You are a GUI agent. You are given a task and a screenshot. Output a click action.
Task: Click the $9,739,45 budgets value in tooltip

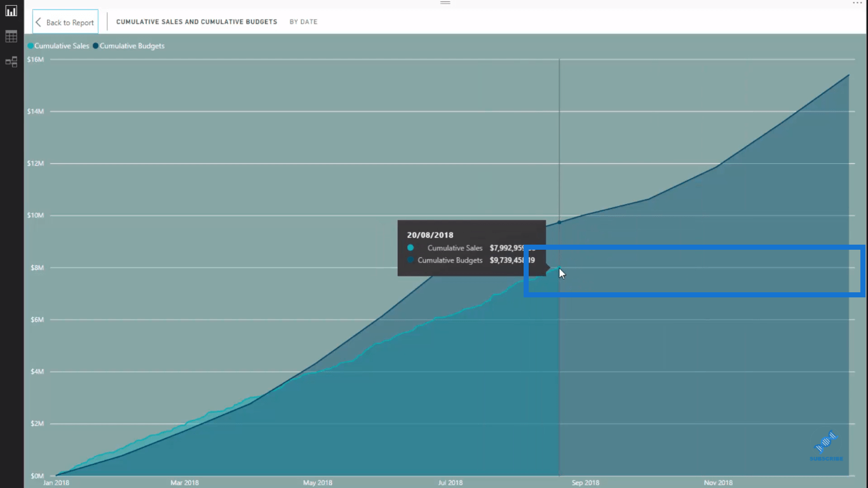(512, 261)
